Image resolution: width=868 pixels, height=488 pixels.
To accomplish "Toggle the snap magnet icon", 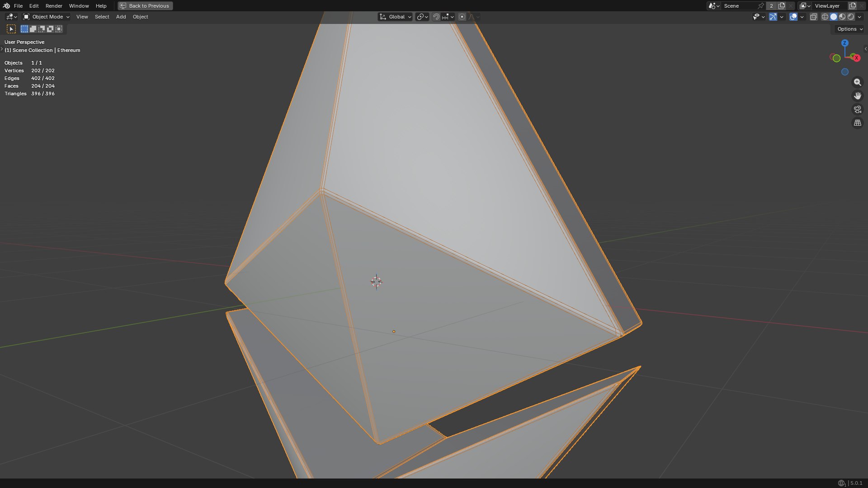I will (436, 17).
